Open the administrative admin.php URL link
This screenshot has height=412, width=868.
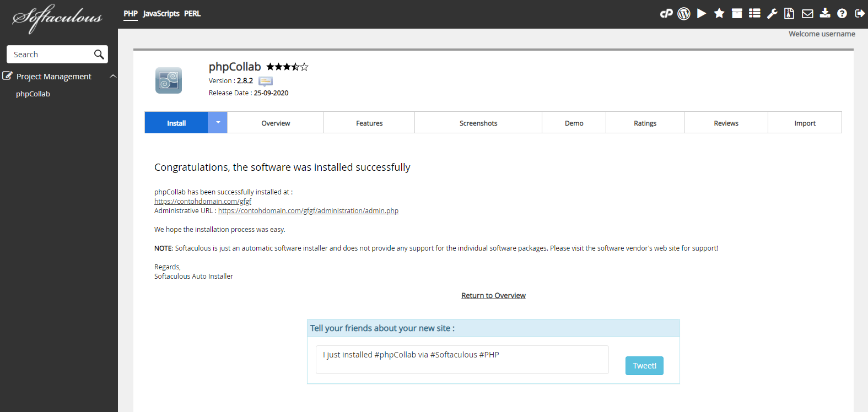pos(308,211)
